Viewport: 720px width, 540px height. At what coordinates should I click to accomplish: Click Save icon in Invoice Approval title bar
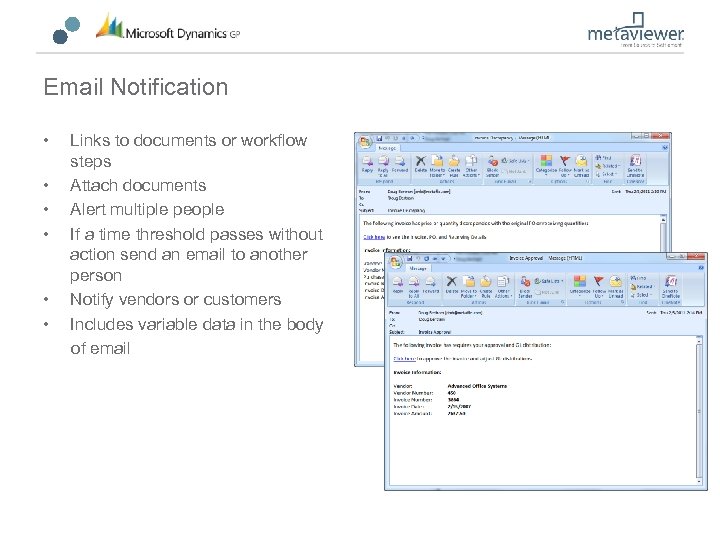pos(410,259)
